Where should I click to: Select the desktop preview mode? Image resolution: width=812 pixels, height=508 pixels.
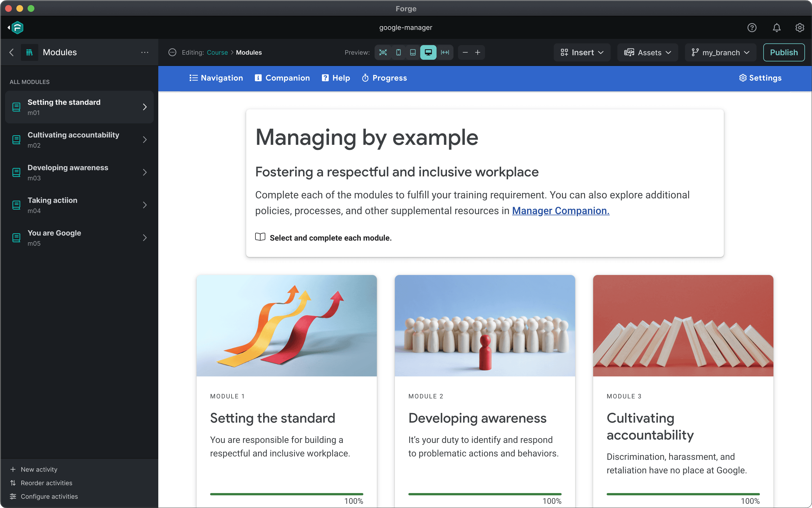[x=428, y=52]
